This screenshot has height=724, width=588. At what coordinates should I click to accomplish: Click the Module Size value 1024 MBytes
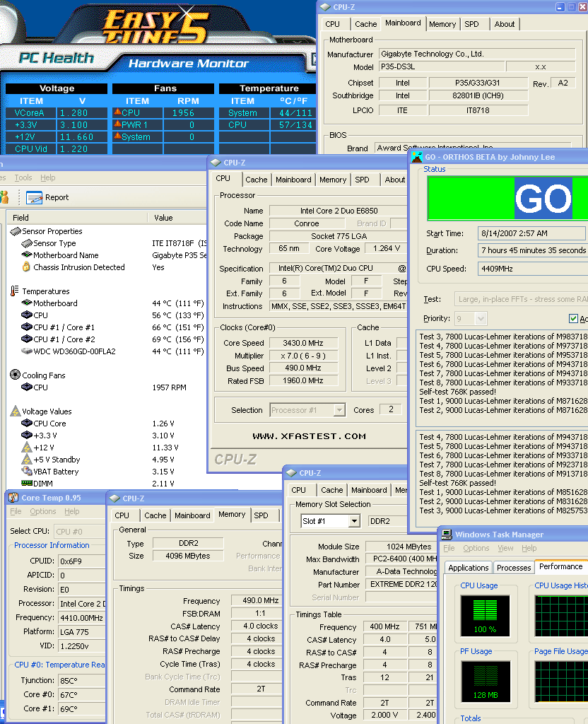tap(402, 547)
